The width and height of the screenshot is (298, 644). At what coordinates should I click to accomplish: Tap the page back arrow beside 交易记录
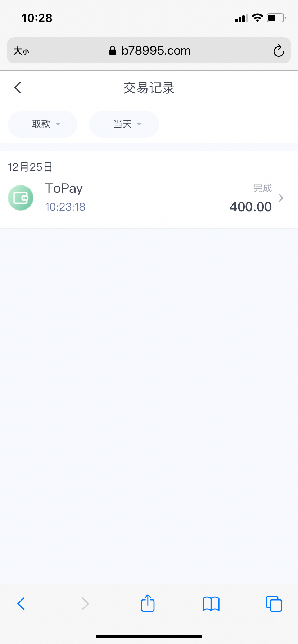(x=18, y=87)
